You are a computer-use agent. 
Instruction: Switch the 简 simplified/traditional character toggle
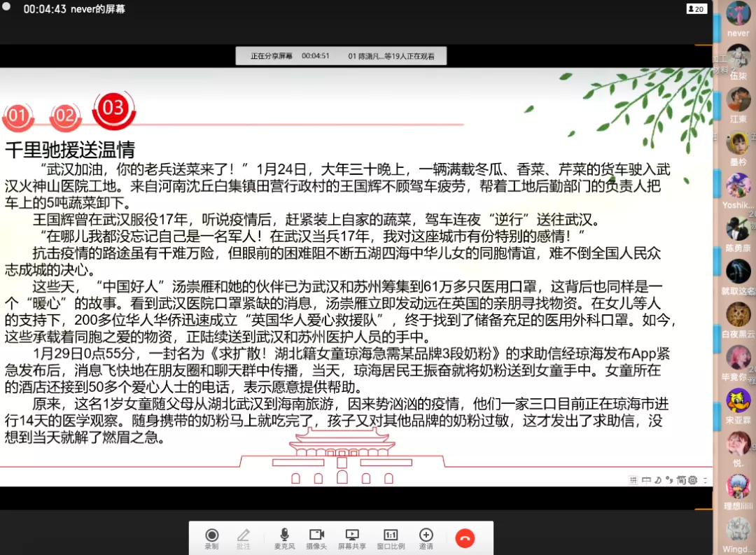point(680,480)
